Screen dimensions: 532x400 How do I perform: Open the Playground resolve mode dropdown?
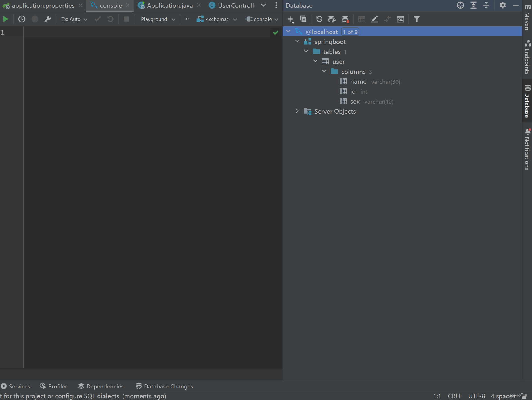pyautogui.click(x=158, y=19)
